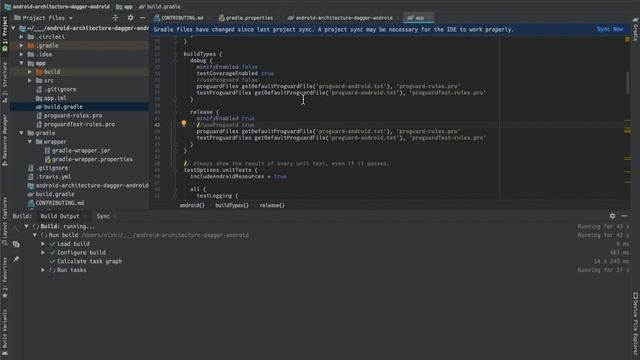Open the Layout Captures side tab
The height and width of the screenshot is (360, 640).
(5, 222)
